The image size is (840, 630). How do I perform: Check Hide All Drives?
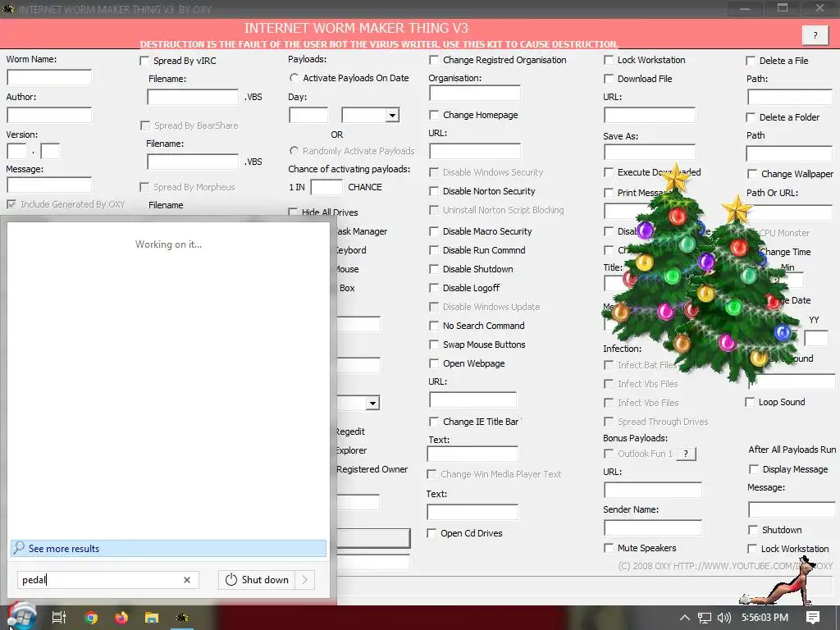[293, 212]
